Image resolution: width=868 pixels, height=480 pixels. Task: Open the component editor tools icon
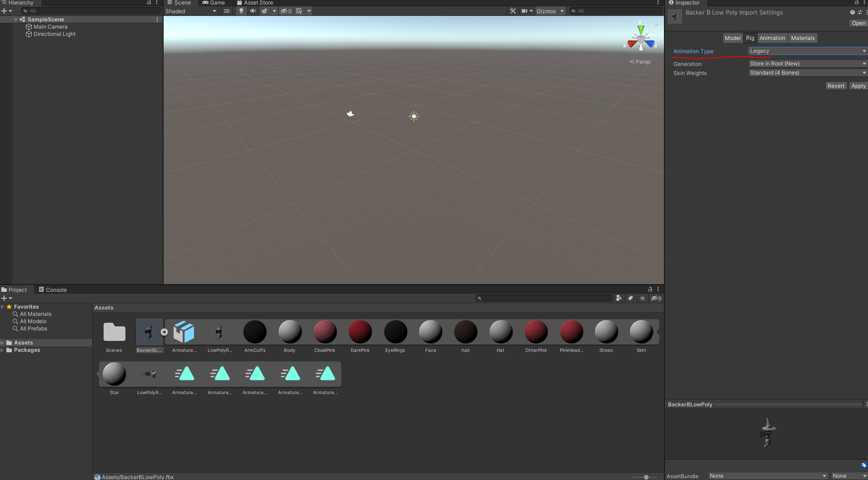[513, 11]
